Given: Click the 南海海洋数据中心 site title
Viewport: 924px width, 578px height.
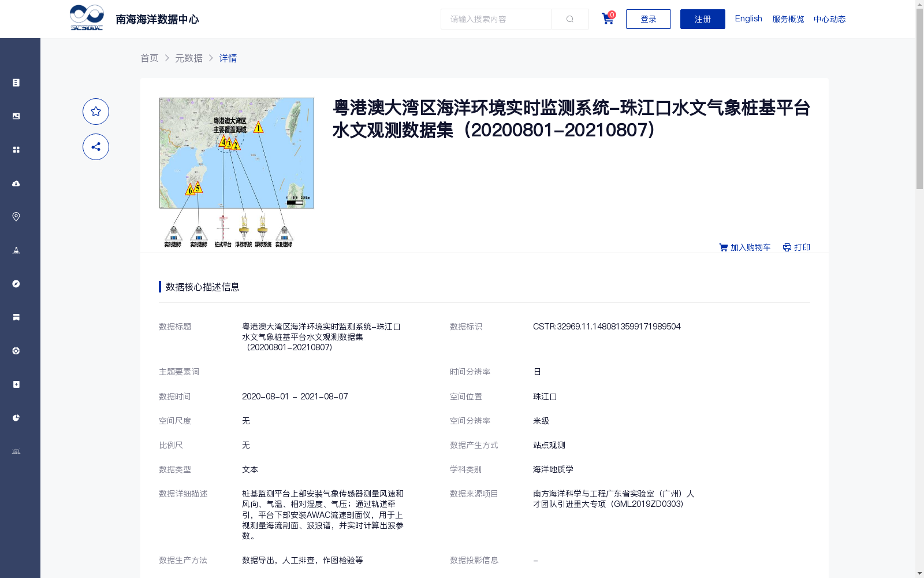Looking at the screenshot, I should pos(157,20).
